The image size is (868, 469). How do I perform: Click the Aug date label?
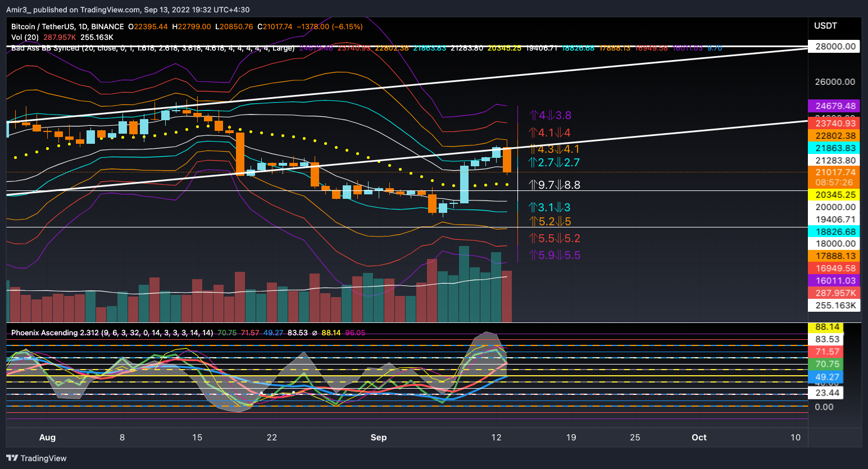pyautogui.click(x=48, y=438)
